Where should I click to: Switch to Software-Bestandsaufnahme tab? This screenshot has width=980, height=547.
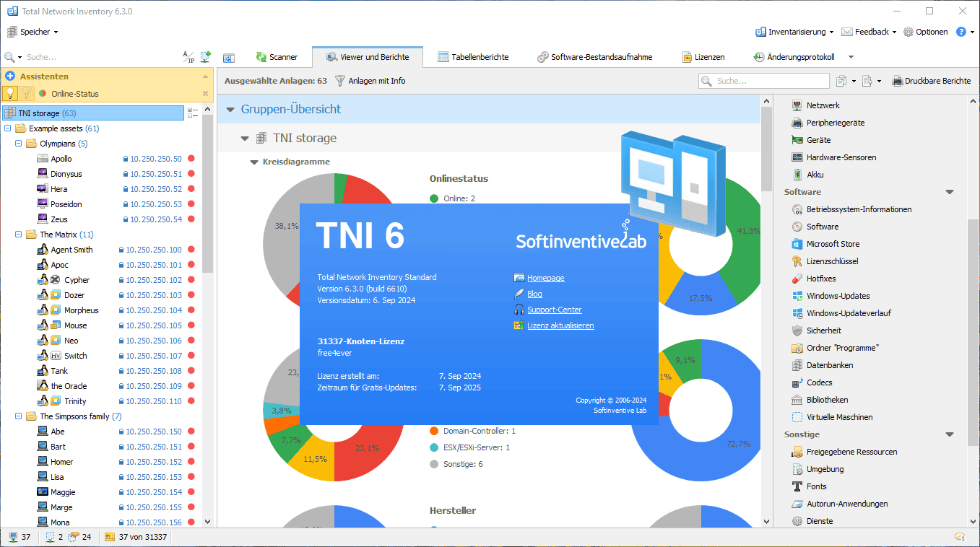pos(594,57)
